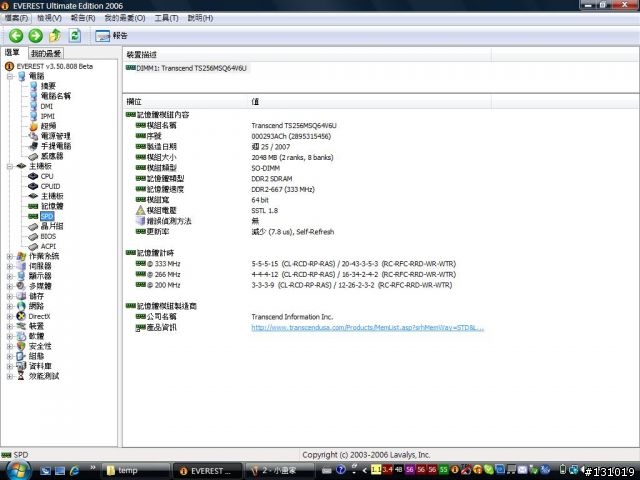640x480 pixels.
Task: Select the CPU chip icon in tree
Action: tap(33, 176)
